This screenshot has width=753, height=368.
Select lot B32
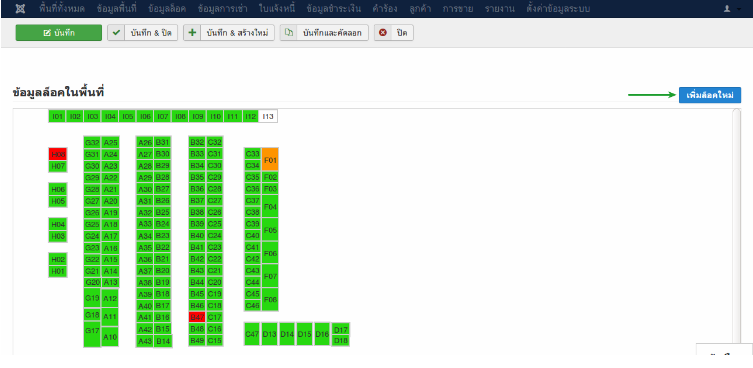coord(197,143)
